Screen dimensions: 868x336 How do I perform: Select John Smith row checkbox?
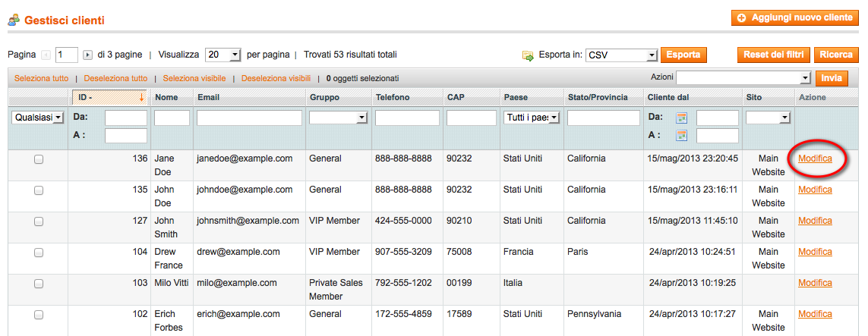point(39,221)
